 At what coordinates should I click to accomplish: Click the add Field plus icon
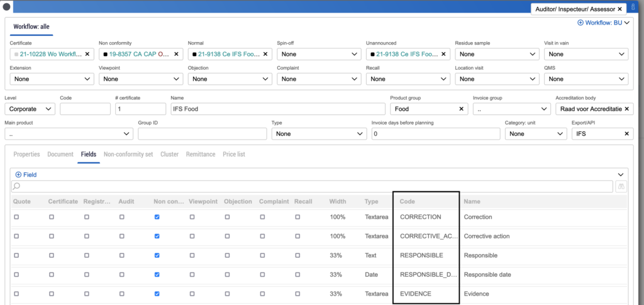coord(18,174)
